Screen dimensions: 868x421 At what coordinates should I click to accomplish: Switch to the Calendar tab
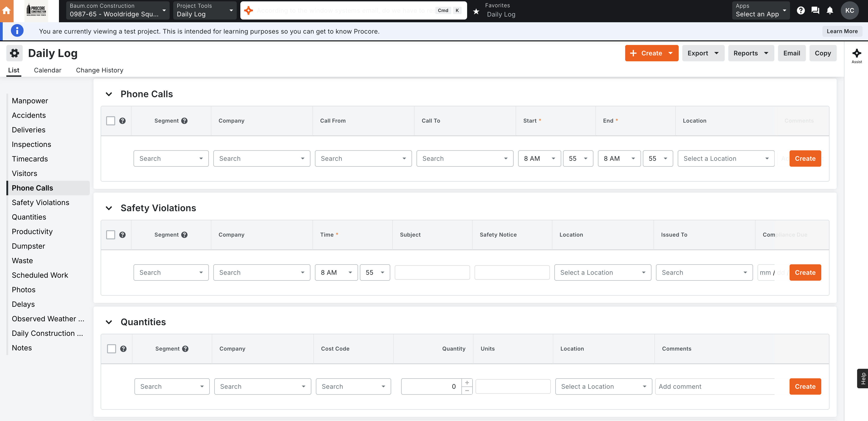coord(48,70)
